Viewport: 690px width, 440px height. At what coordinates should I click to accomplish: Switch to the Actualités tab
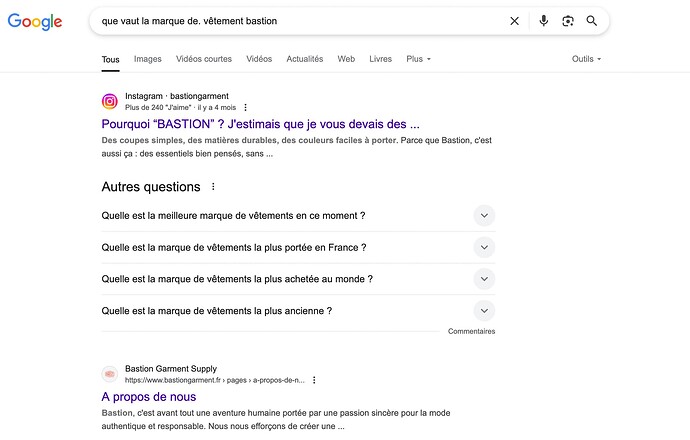point(304,59)
